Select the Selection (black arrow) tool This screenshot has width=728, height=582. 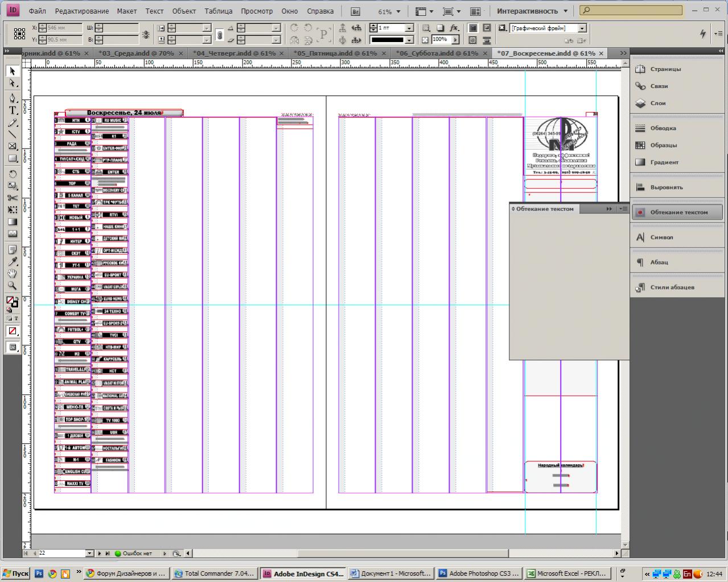13,71
